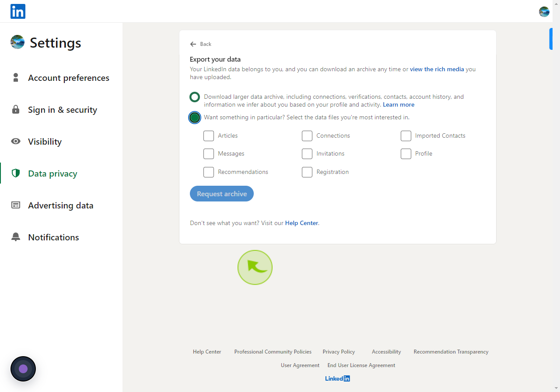Open Recommendation Transparency footer link

click(x=451, y=352)
